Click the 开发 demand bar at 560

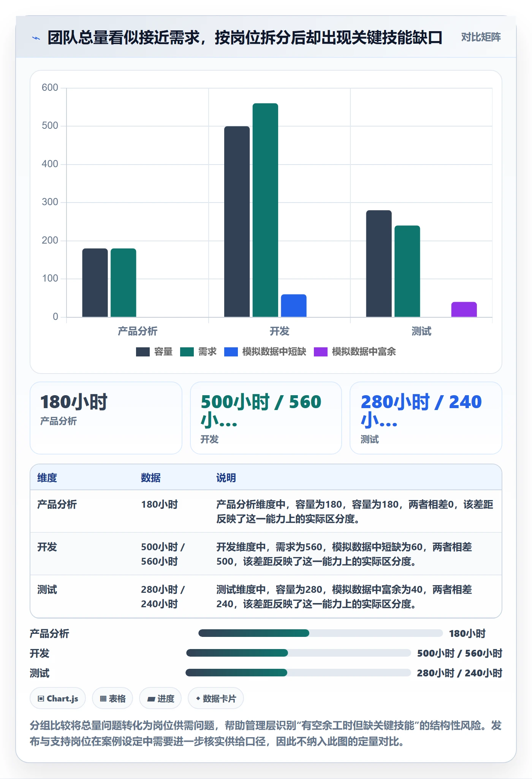265,210
